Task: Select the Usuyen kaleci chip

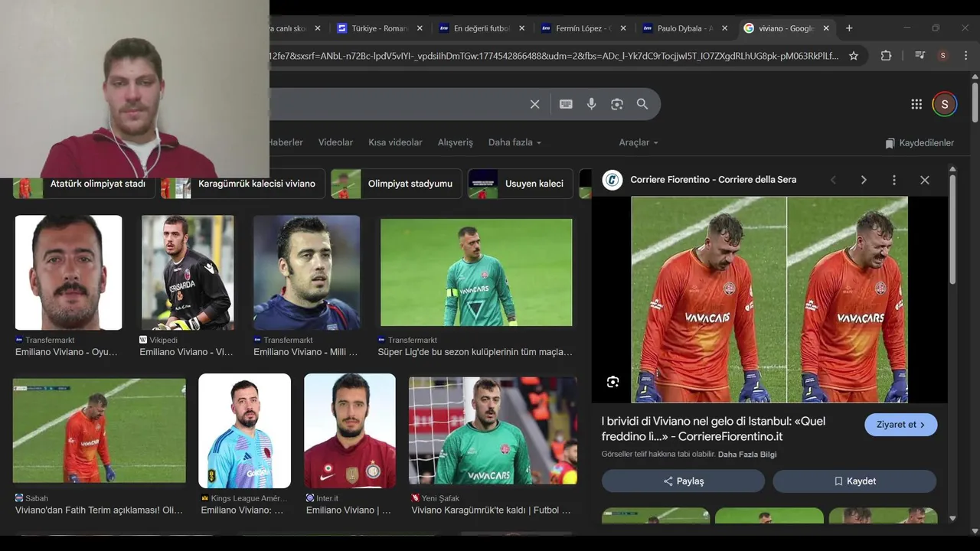Action: click(x=521, y=184)
